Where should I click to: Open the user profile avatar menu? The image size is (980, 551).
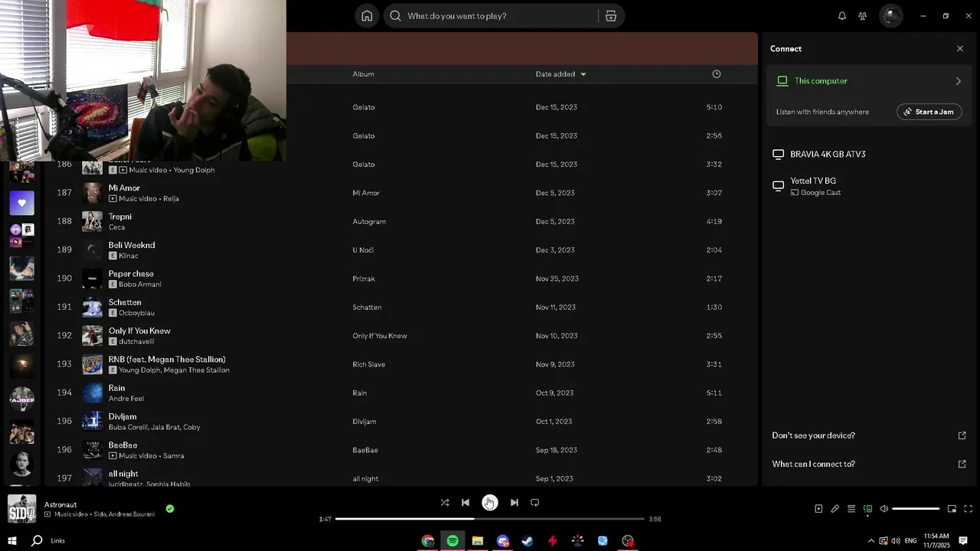pyautogui.click(x=890, y=15)
